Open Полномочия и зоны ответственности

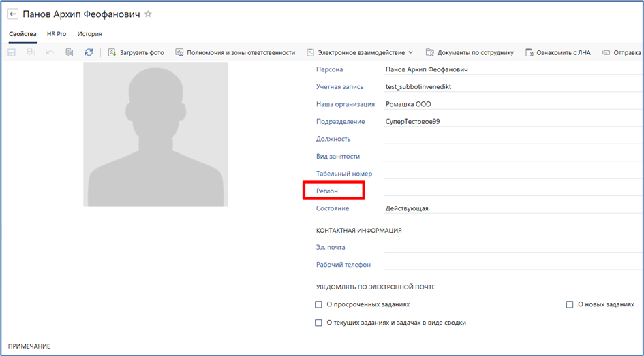235,52
